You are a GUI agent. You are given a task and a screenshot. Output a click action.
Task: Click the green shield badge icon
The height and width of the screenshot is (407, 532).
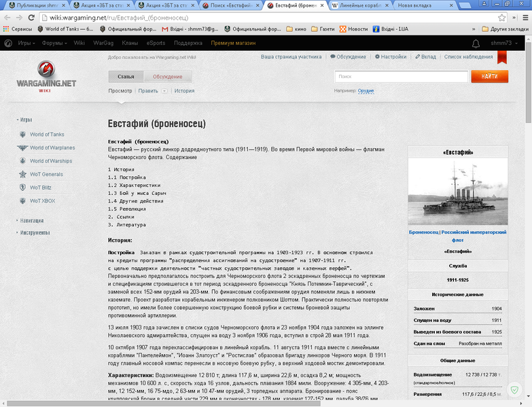[x=515, y=390]
